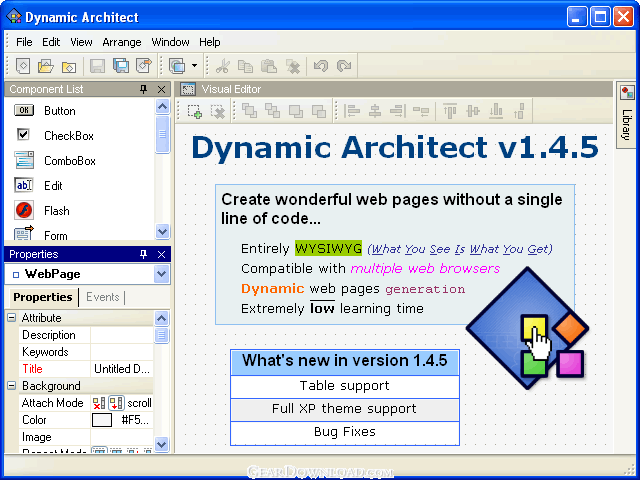Click the Description property value field

tap(122, 335)
